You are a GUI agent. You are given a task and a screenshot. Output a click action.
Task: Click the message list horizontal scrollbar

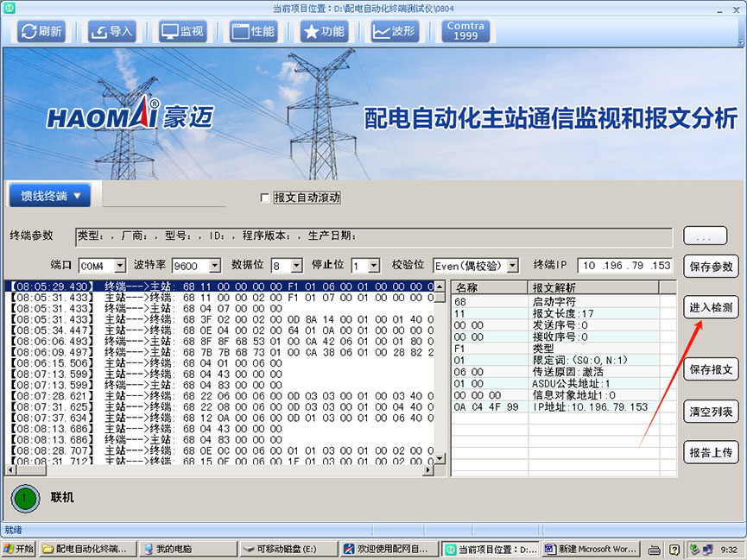pos(216,469)
